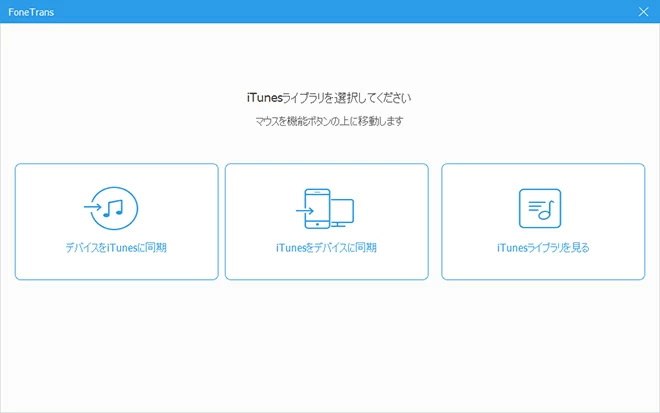Select iTunesをデバイスに同期 label
This screenshot has height=413, width=660.
[x=326, y=247]
